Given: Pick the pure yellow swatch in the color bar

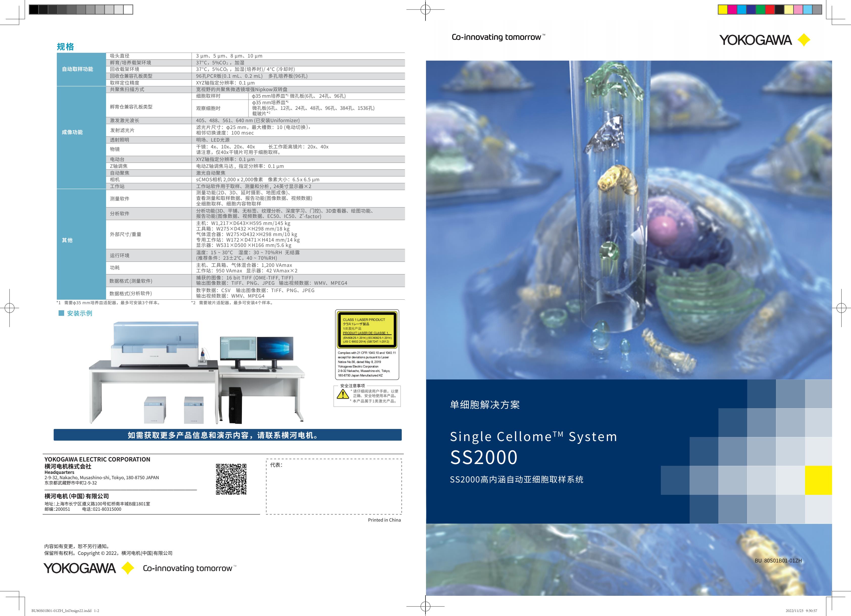Looking at the screenshot, I should [x=723, y=9].
